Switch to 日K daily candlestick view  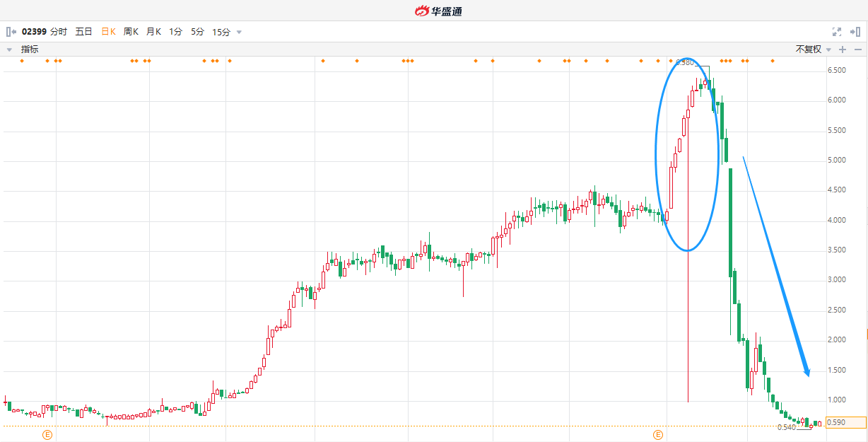click(108, 32)
